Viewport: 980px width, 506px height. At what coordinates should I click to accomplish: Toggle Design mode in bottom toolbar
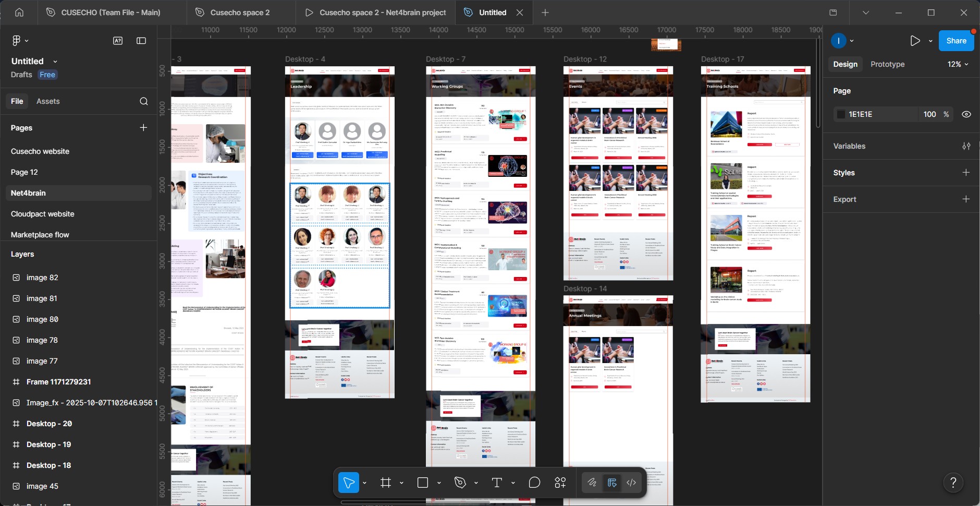tap(612, 483)
